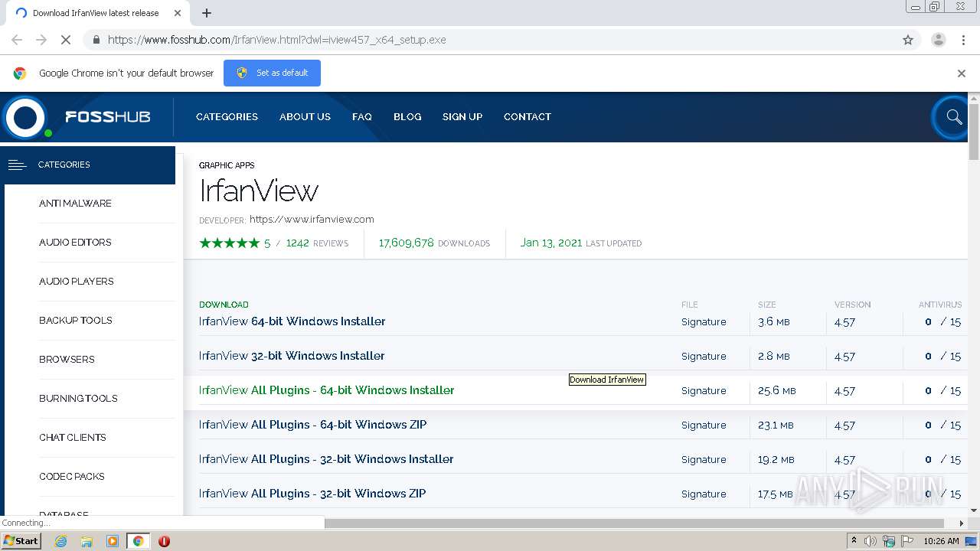The height and width of the screenshot is (551, 980).
Task: Show hidden system tray icons
Action: click(x=854, y=541)
